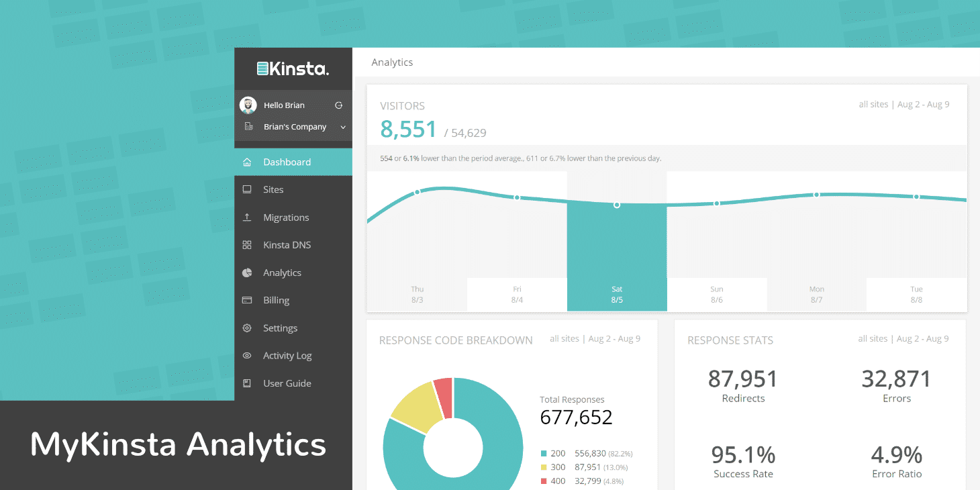Open the Sites menu item
The image size is (980, 490).
pos(293,189)
